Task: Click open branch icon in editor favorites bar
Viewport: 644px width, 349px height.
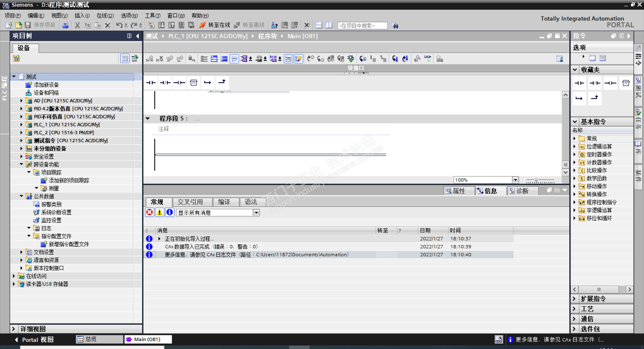Action: pos(208,83)
